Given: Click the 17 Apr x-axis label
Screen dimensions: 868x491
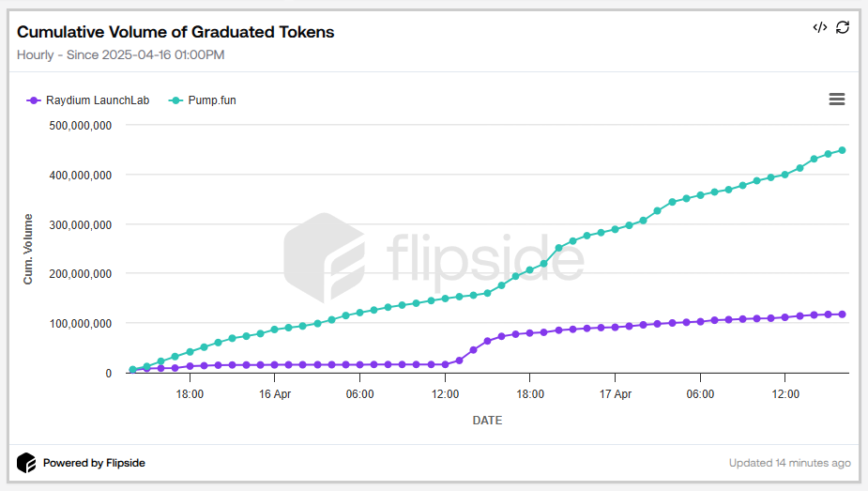Looking at the screenshot, I should (615, 394).
